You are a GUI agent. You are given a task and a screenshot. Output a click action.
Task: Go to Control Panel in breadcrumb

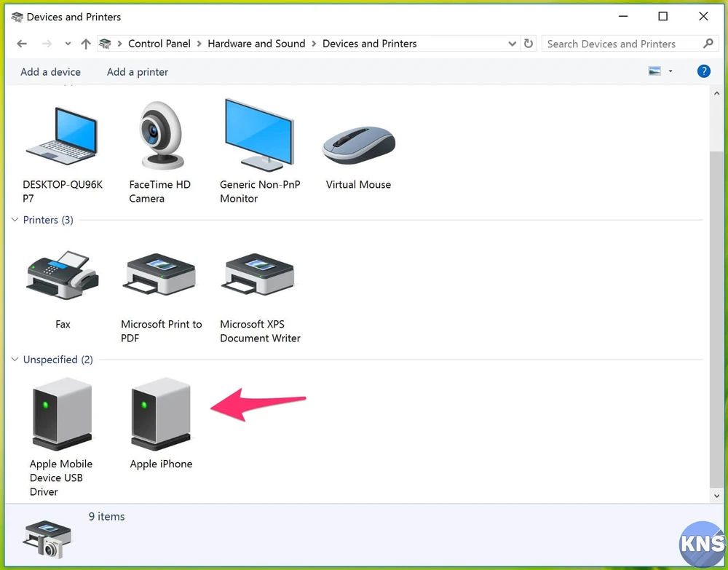click(x=159, y=44)
